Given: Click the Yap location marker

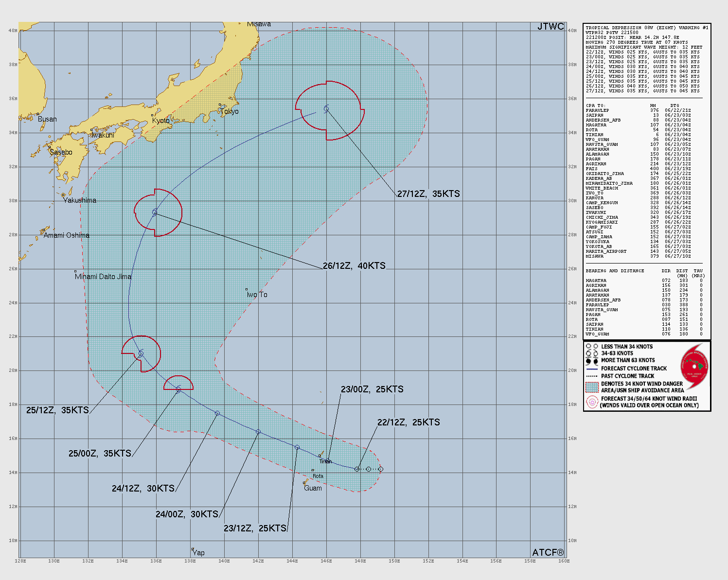Looking at the screenshot, I should click(x=193, y=549).
